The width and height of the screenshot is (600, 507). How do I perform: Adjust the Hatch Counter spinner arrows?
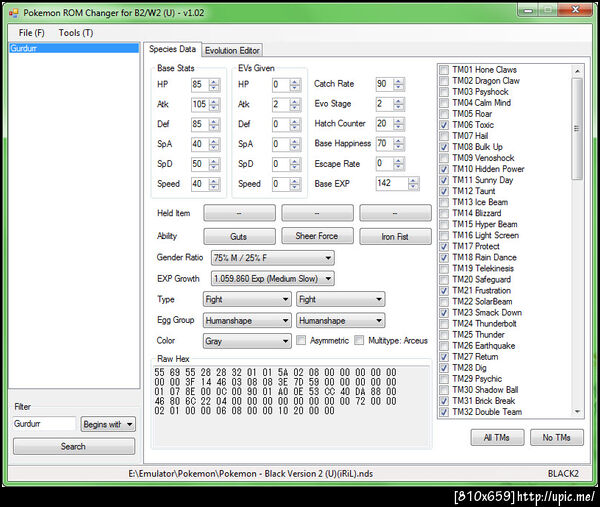tap(399, 124)
